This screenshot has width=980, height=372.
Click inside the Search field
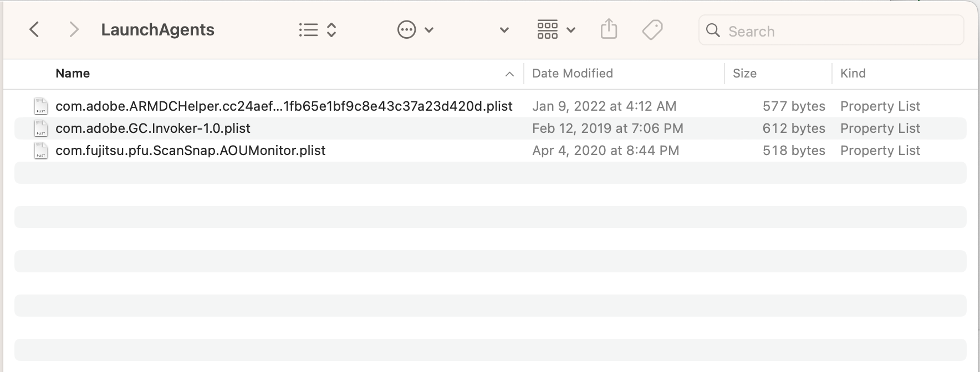point(837,31)
